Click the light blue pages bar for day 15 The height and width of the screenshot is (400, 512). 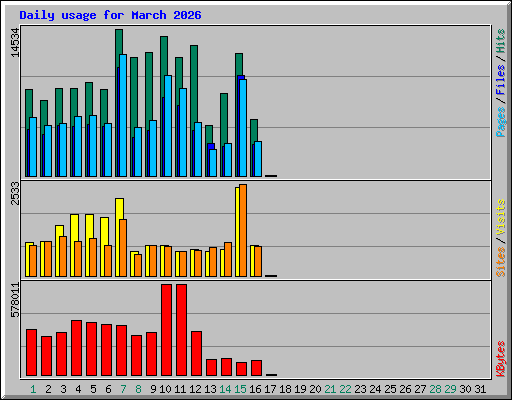coord(243,128)
